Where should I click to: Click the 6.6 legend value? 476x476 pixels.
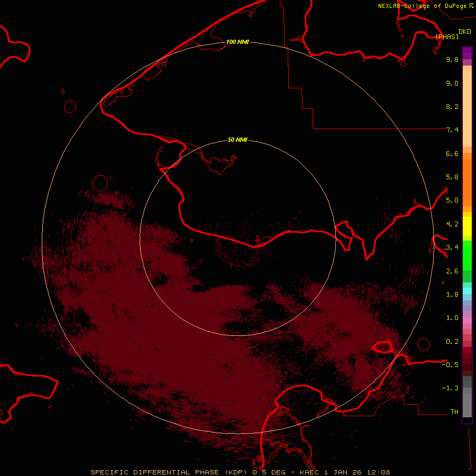[x=452, y=153]
